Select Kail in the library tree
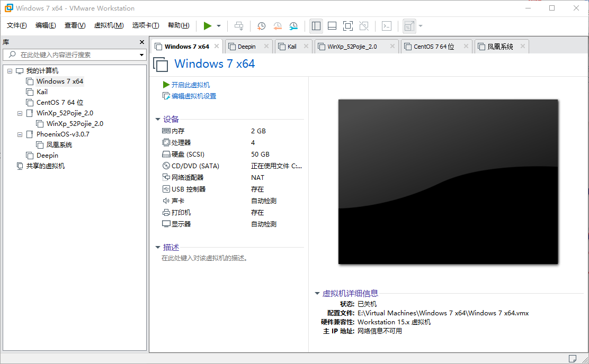This screenshot has height=364, width=589. click(x=42, y=92)
